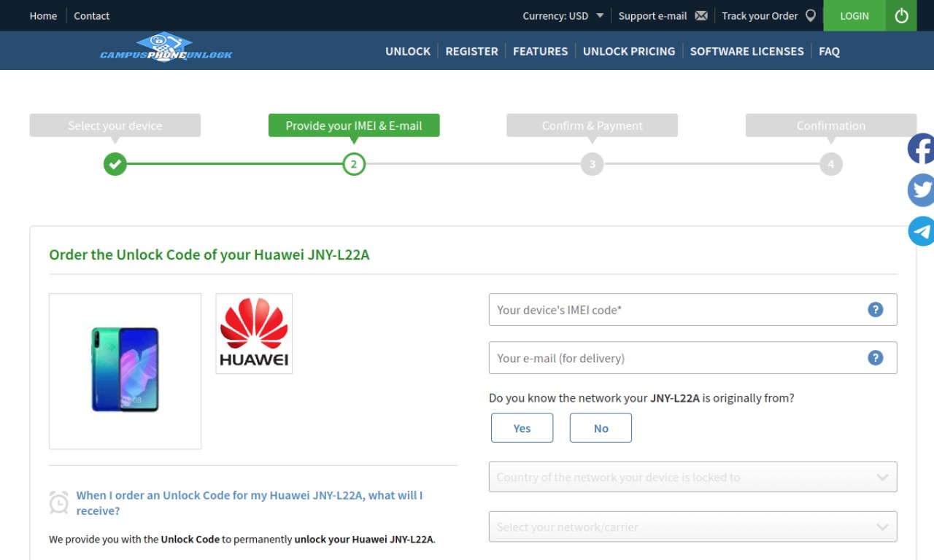Click the 'We provide you with the Unlock Code' text
The height and width of the screenshot is (560, 934).
242,540
